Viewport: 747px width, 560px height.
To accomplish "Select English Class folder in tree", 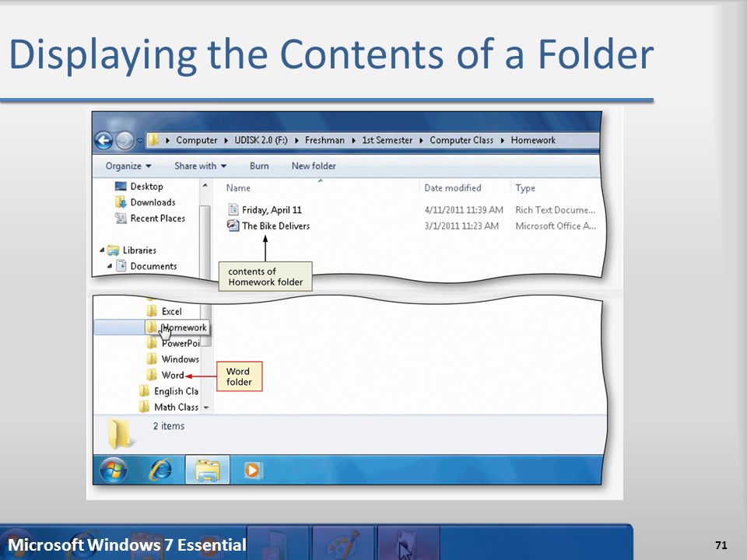I will 176,391.
